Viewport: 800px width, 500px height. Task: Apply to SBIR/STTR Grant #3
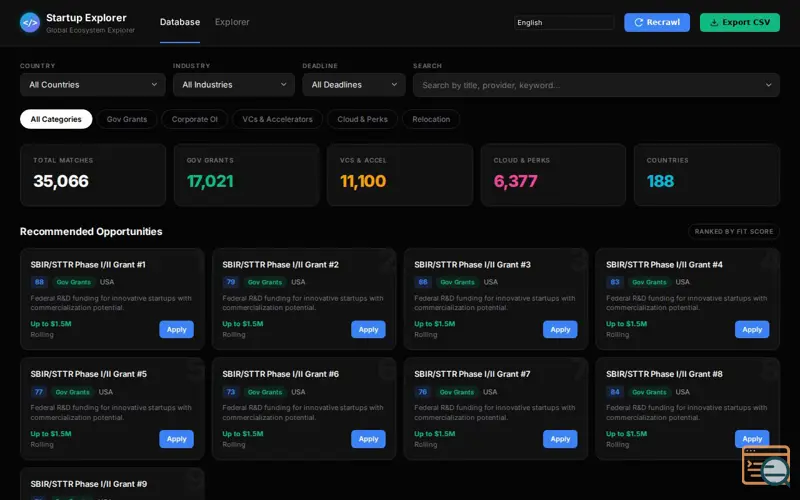click(560, 330)
